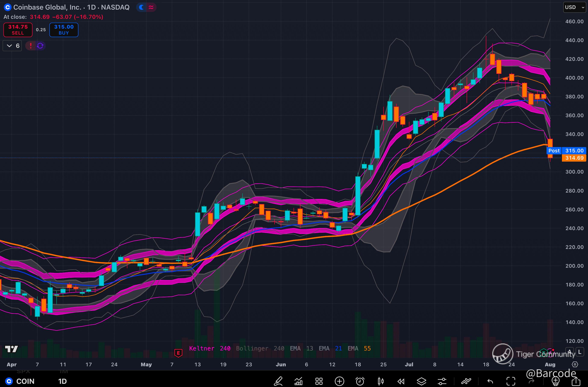This screenshot has height=387, width=588.
Task: Enter fullscreen mode with bracket icon
Action: (511, 381)
